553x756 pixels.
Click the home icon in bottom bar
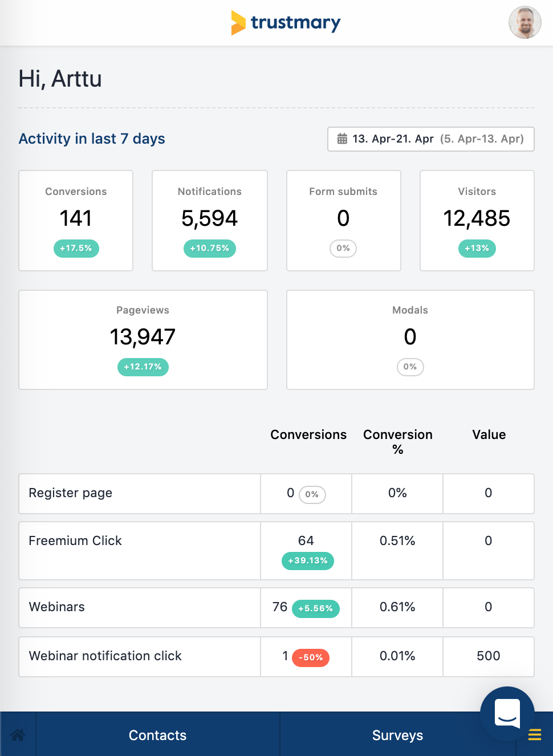(18, 735)
